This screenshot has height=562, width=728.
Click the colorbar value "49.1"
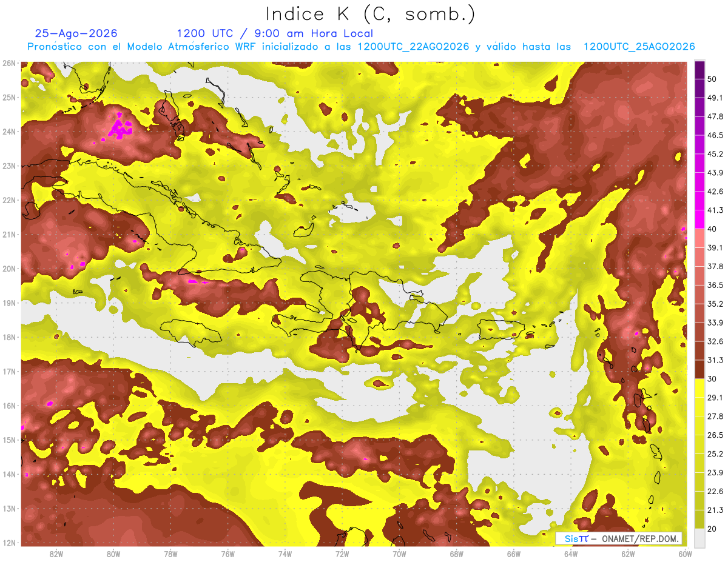tap(715, 98)
